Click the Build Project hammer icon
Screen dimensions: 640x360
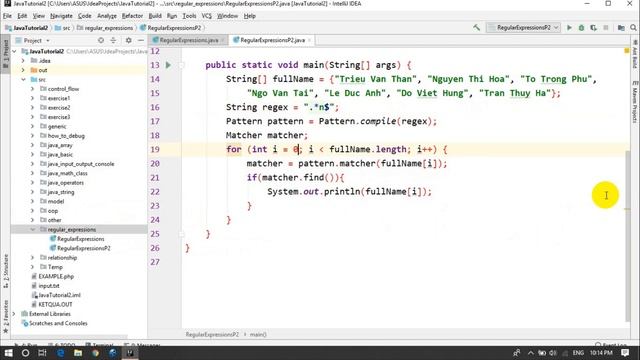[476, 28]
